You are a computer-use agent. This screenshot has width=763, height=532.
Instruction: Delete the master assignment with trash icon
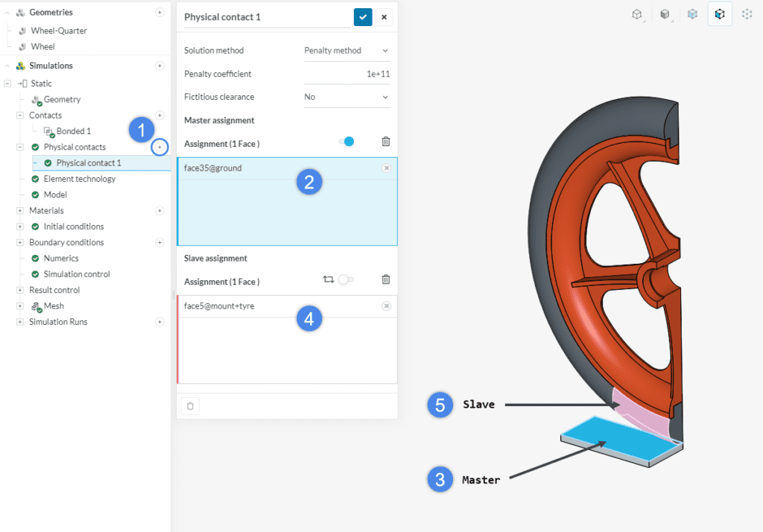[x=385, y=142]
